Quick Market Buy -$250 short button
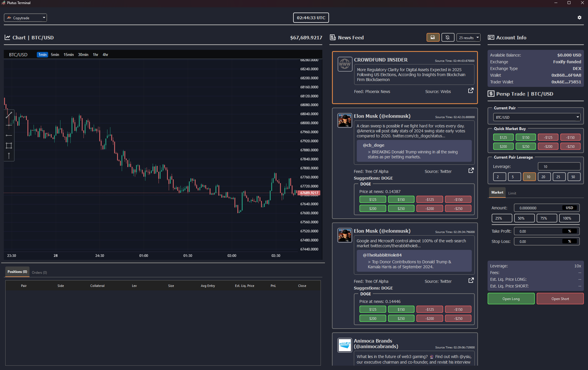This screenshot has width=588, height=370. click(570, 146)
